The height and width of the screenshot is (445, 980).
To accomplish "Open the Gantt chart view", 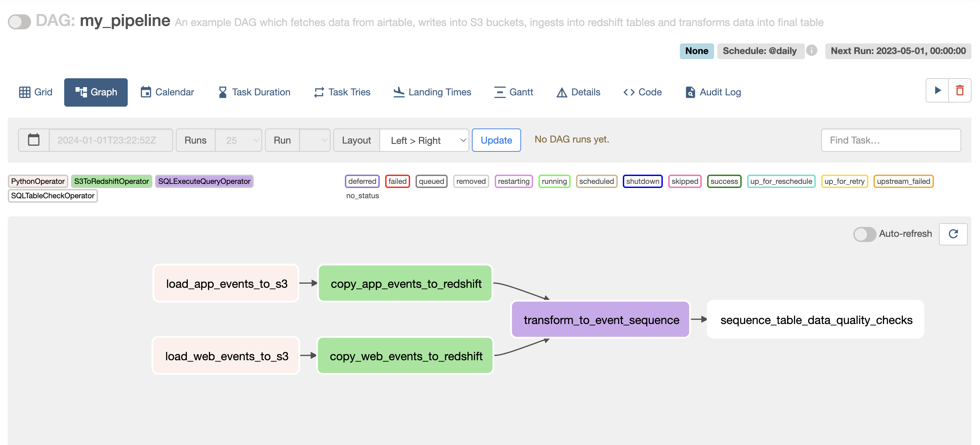I will coord(513,92).
